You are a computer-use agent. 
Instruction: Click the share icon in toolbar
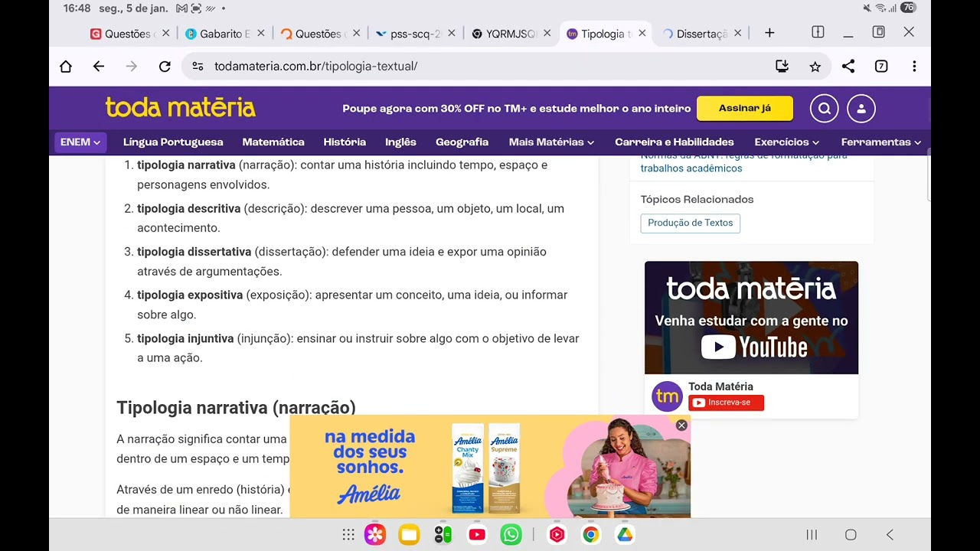tap(848, 67)
